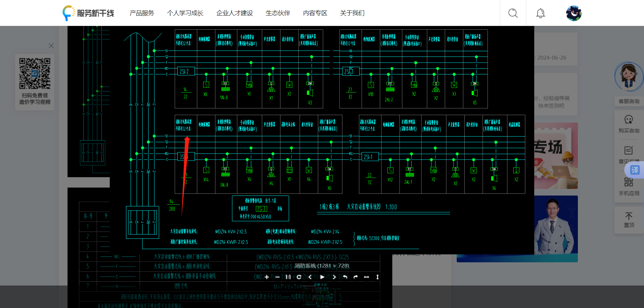Jump back to top via 置顶
Image resolution: width=644 pixels, height=308 pixels.
click(x=629, y=220)
